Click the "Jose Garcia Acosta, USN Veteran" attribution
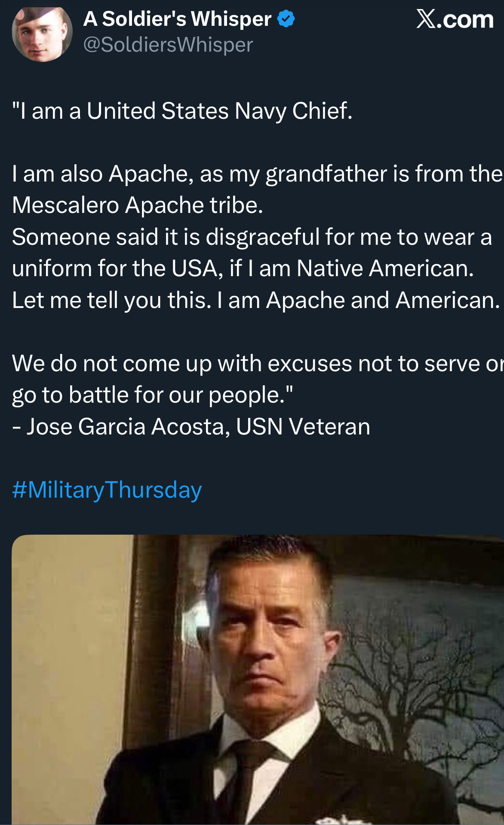The width and height of the screenshot is (504, 825). 191,427
